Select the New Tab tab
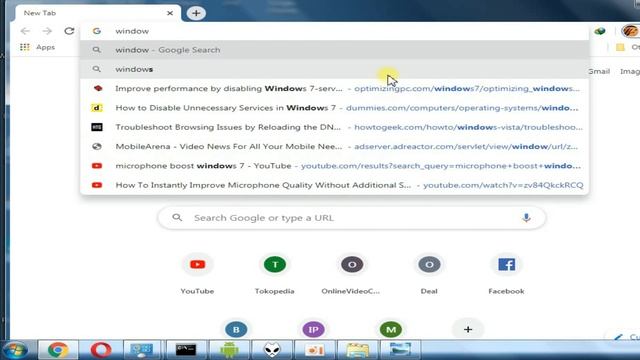The width and height of the screenshot is (640, 360). (x=98, y=13)
